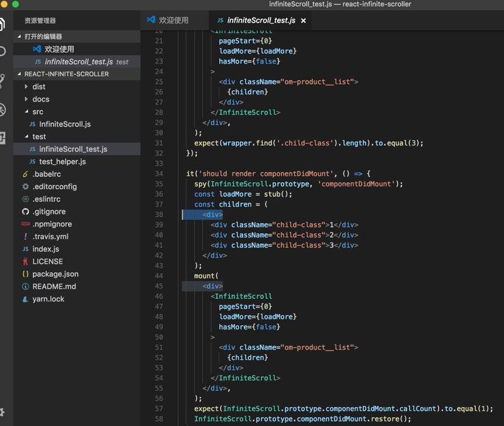The height and width of the screenshot is (426, 504).
Task: Open the Explorer view in activity bar
Action: pyautogui.click(x=3, y=25)
